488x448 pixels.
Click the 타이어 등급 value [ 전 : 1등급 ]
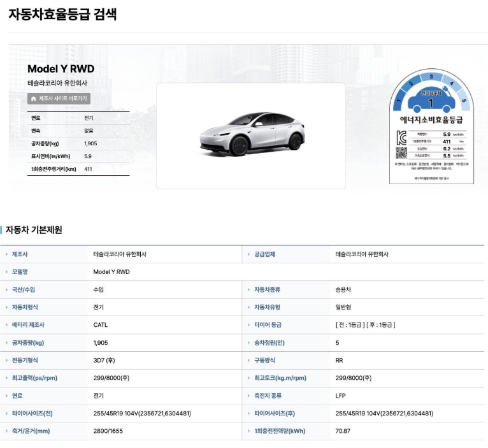(x=350, y=325)
